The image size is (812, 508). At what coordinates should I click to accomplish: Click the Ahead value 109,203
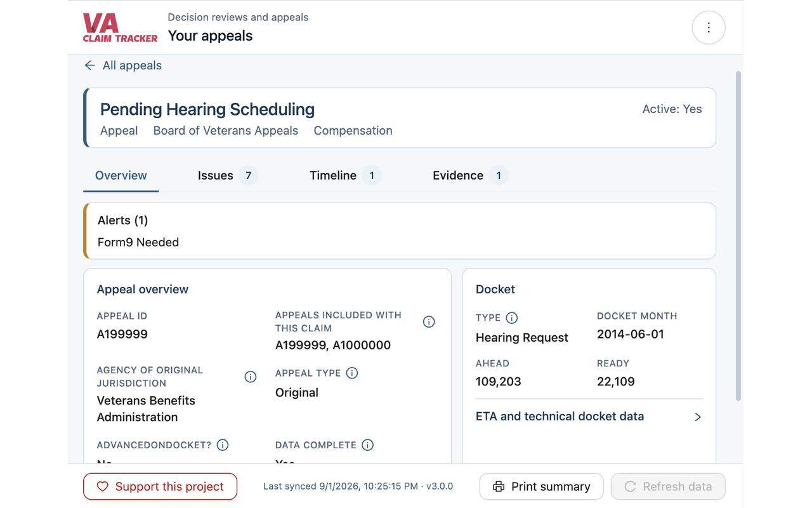[499, 382]
